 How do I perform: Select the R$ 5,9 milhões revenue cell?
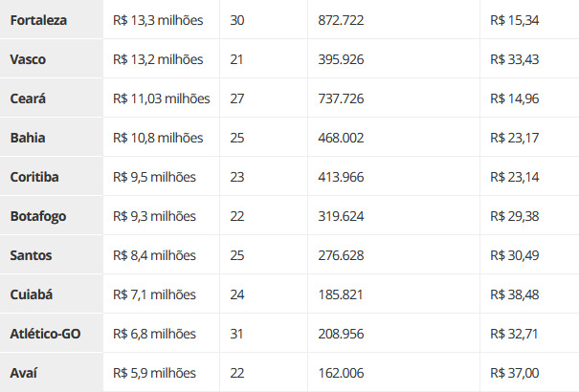162,373
